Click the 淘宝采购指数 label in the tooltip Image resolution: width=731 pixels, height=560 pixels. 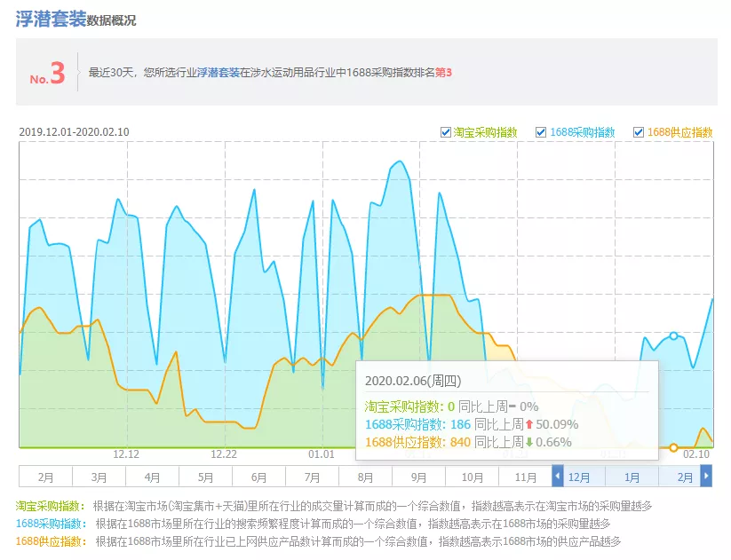point(402,406)
